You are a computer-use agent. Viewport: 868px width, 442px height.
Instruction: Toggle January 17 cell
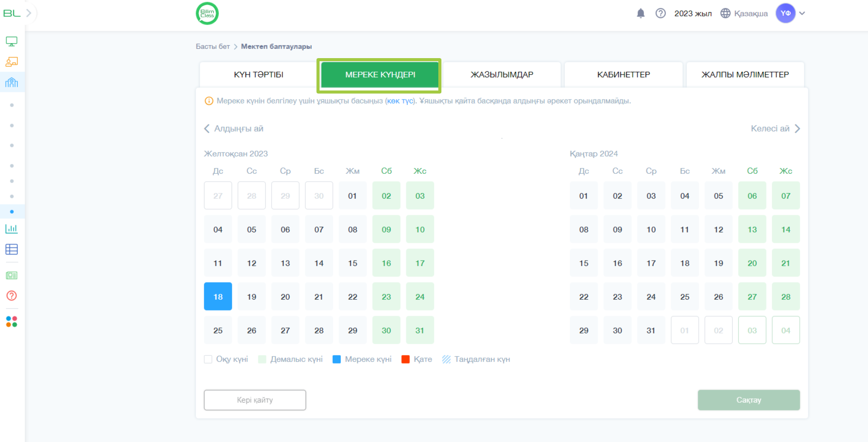(x=651, y=263)
